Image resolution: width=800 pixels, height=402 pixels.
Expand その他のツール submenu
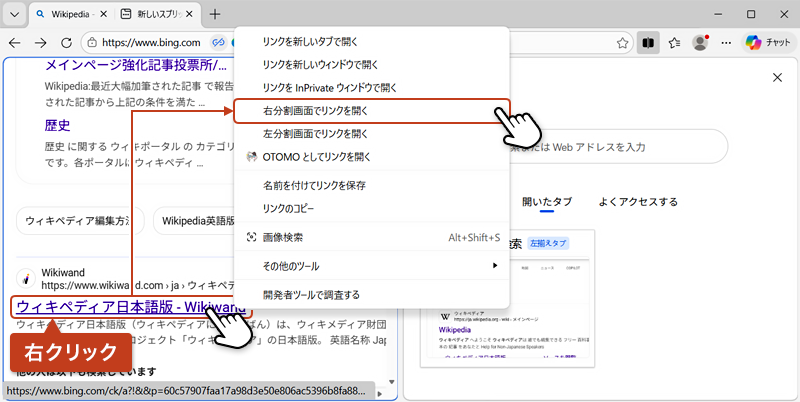(x=371, y=266)
